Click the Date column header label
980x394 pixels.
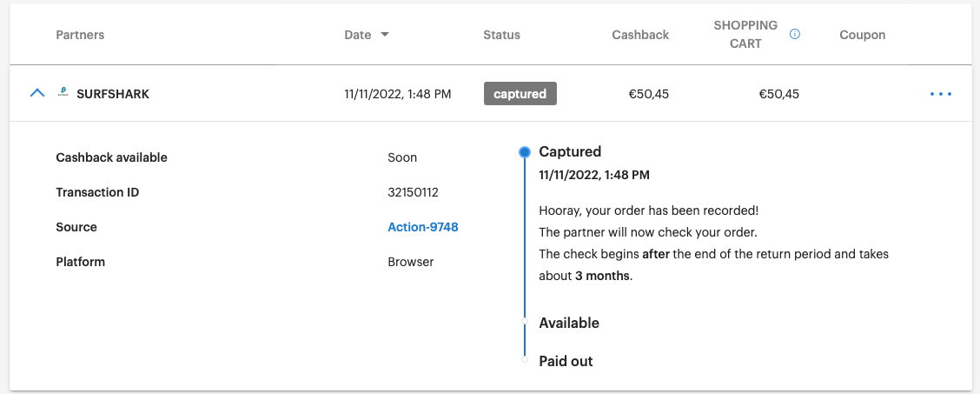pyautogui.click(x=357, y=35)
